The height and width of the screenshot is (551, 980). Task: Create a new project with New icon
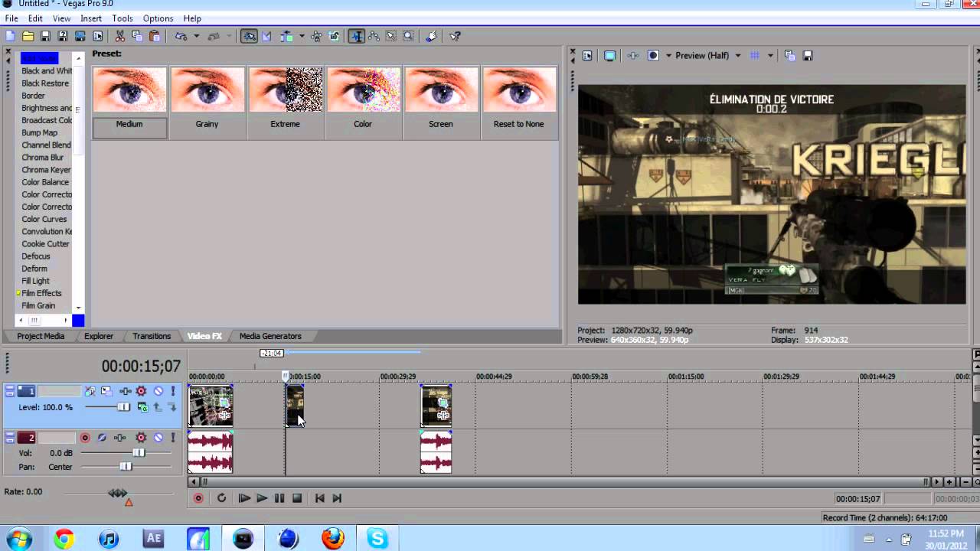click(x=10, y=36)
